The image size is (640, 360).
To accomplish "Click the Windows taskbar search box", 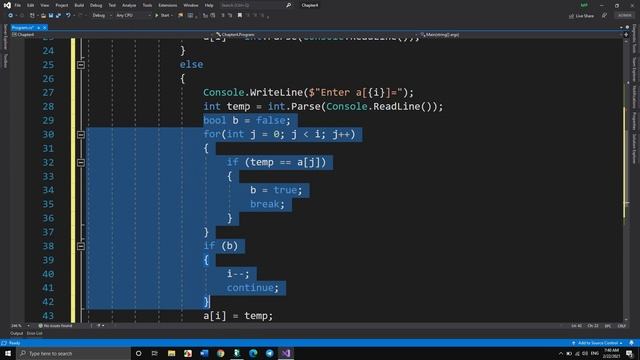I will pyautogui.click(x=73, y=353).
